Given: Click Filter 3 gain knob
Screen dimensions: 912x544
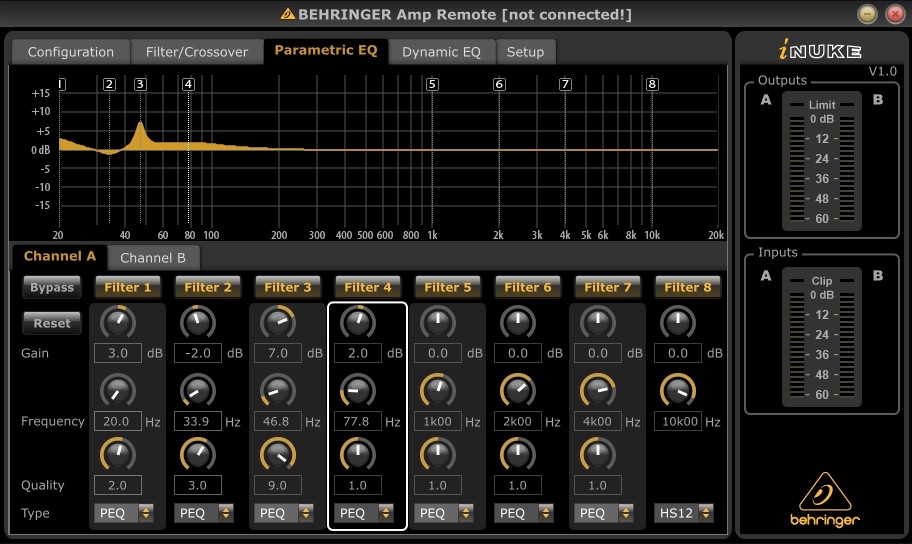Looking at the screenshot, I should [x=277, y=322].
